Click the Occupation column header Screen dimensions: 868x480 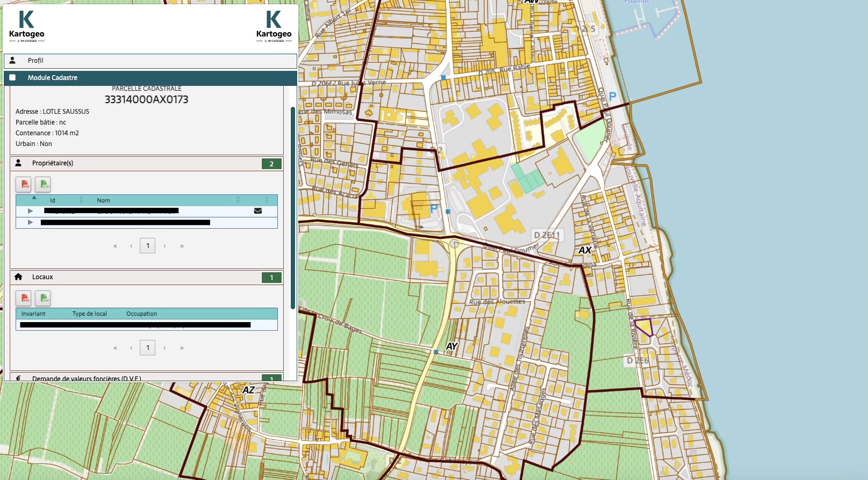coord(142,314)
